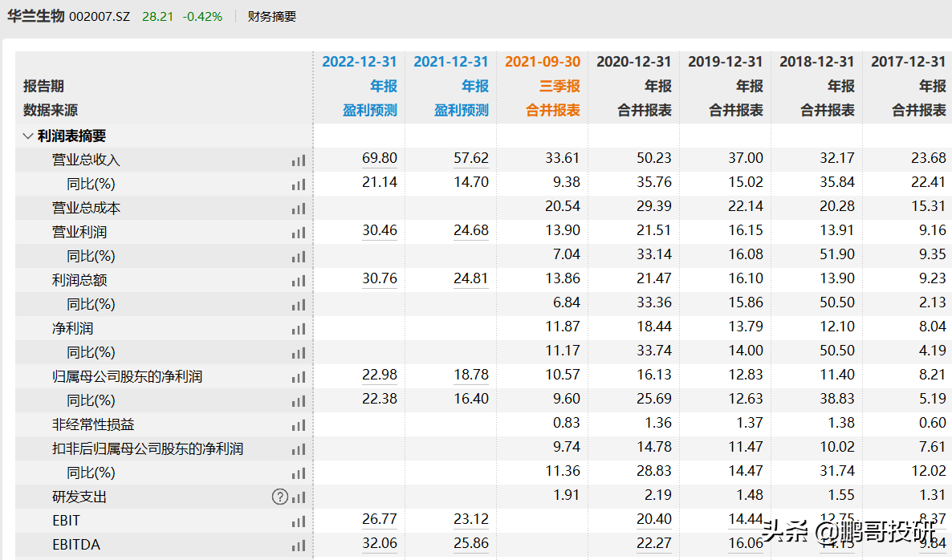Click the 华兰生物 stock name

click(x=36, y=16)
